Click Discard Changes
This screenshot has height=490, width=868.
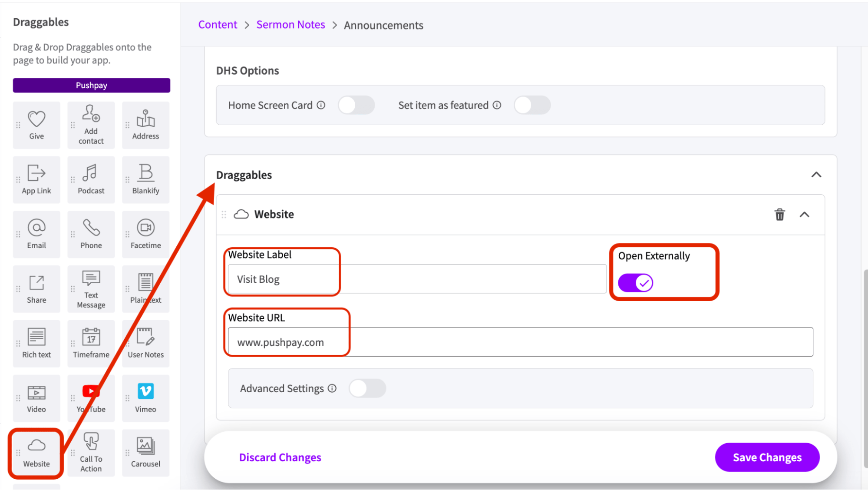click(280, 457)
